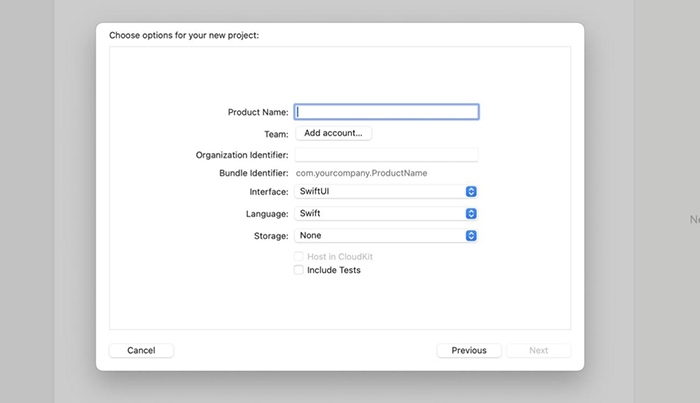Image resolution: width=700 pixels, height=403 pixels.
Task: Focus the Organization Identifier input field
Action: pyautogui.click(x=387, y=155)
